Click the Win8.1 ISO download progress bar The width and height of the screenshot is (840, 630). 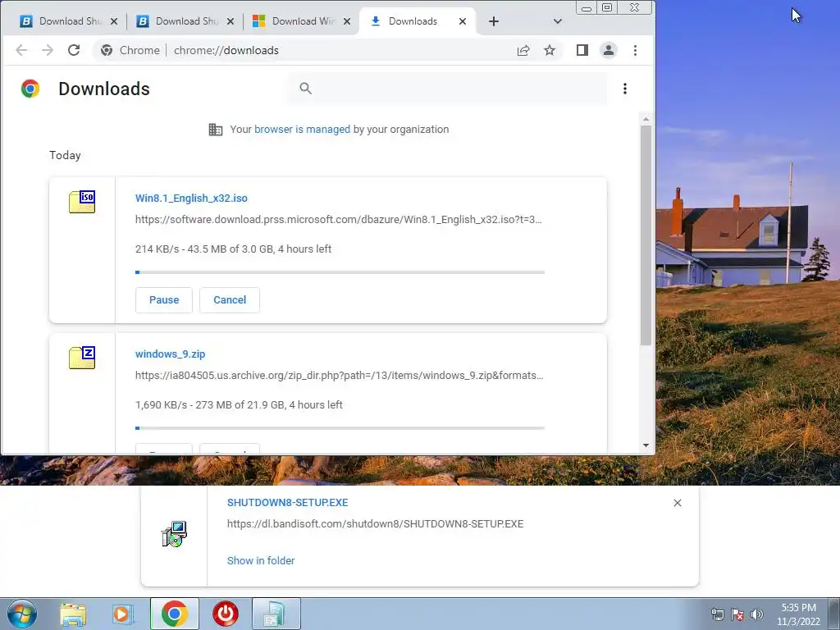340,272
